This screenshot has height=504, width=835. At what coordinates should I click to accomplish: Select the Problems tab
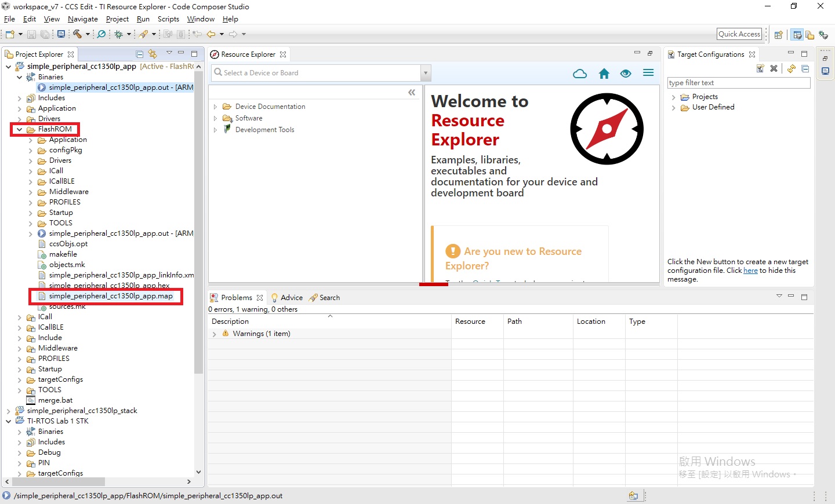[237, 298]
